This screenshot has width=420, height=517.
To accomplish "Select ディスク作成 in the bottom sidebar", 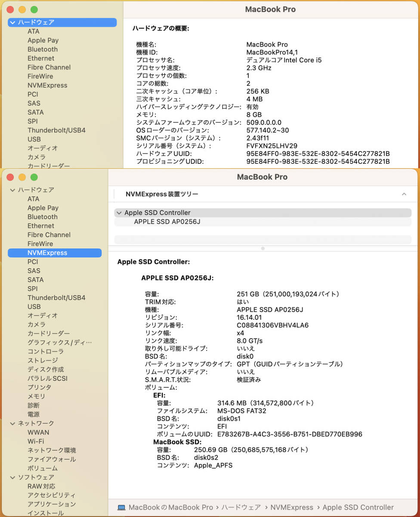I will [x=46, y=369].
